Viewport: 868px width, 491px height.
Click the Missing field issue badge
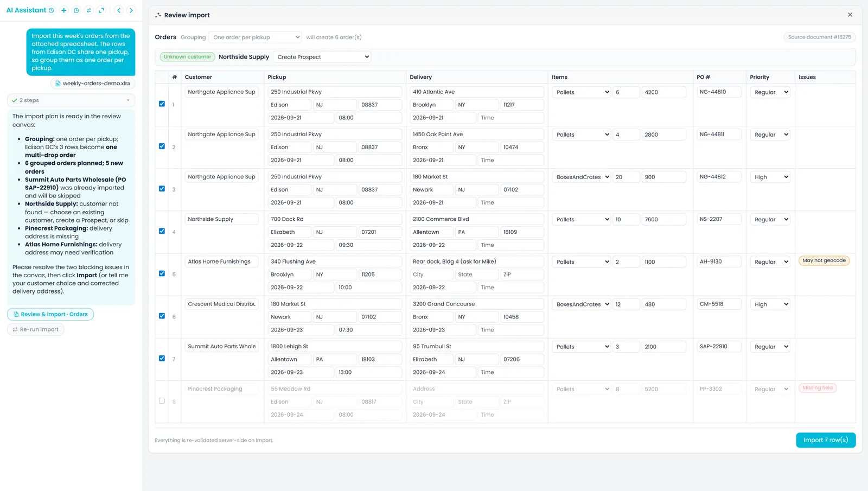[818, 388]
